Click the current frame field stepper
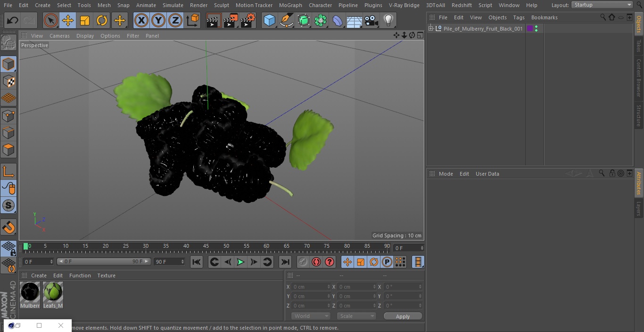Viewport: 644px width, 332px height. pyautogui.click(x=422, y=248)
